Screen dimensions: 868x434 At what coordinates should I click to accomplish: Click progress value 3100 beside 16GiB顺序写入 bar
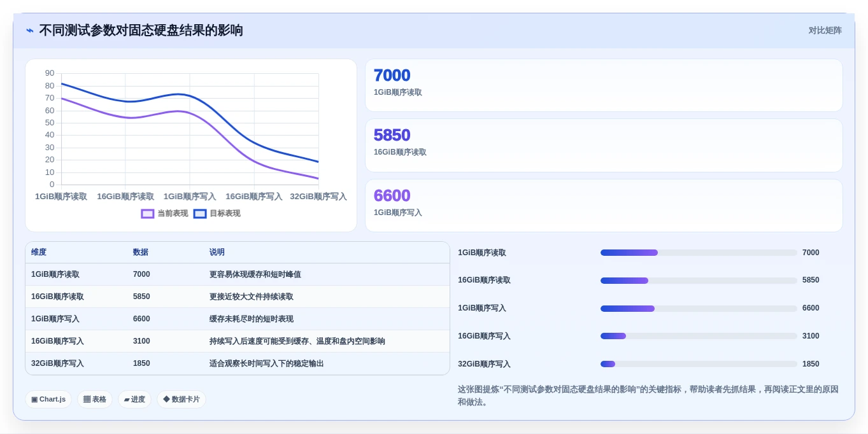(x=811, y=336)
